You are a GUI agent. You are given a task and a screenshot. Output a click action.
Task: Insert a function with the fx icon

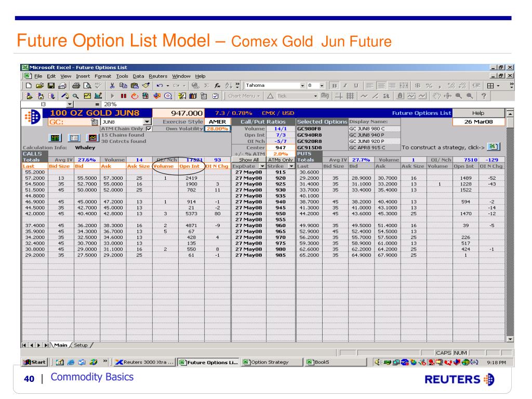[217, 86]
